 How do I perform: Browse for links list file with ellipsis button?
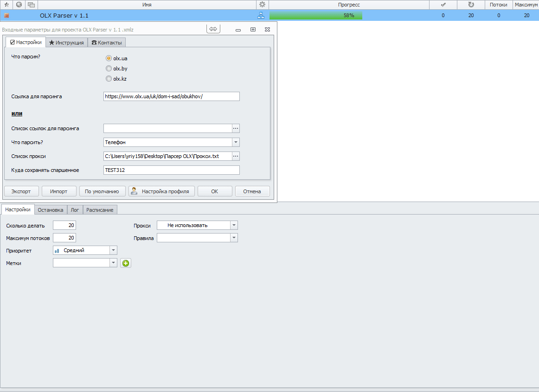point(236,128)
